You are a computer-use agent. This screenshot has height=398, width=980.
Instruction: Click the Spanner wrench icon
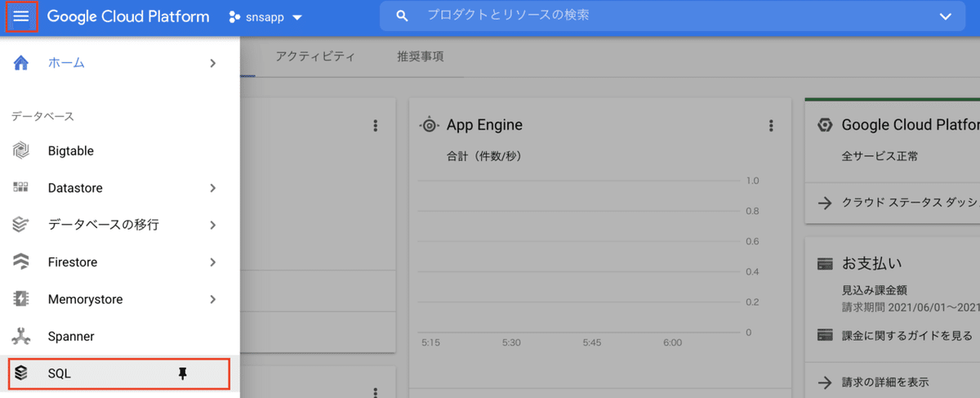point(21,336)
